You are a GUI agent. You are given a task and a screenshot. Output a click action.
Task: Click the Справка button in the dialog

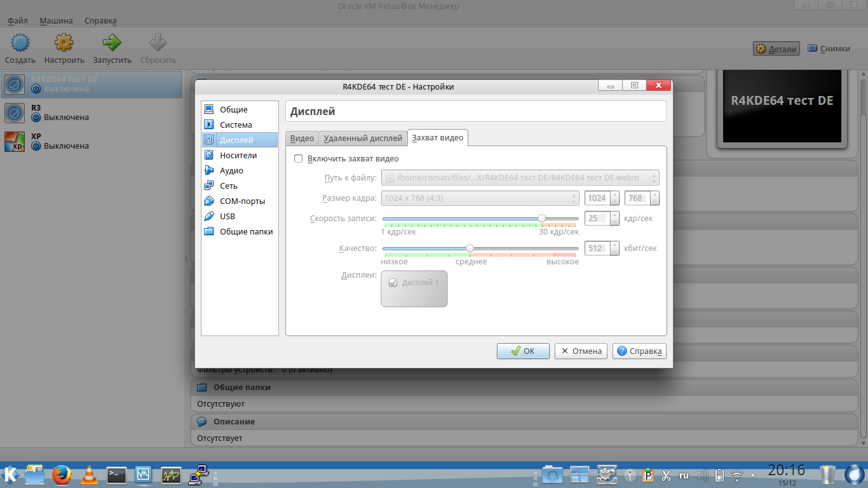639,351
